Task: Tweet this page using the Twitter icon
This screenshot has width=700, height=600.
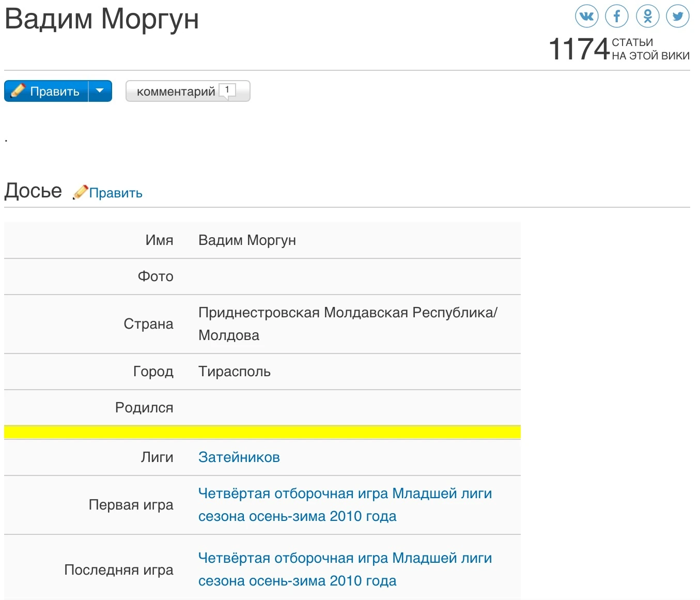Action: point(678,16)
